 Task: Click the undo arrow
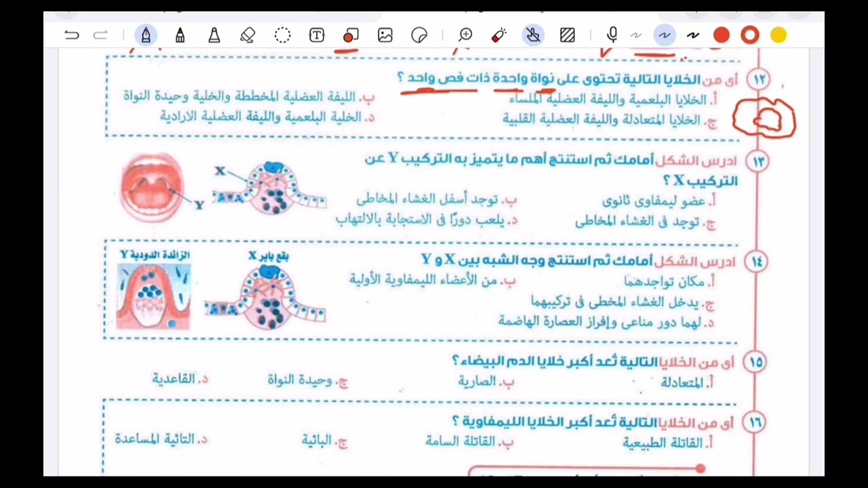click(x=72, y=35)
